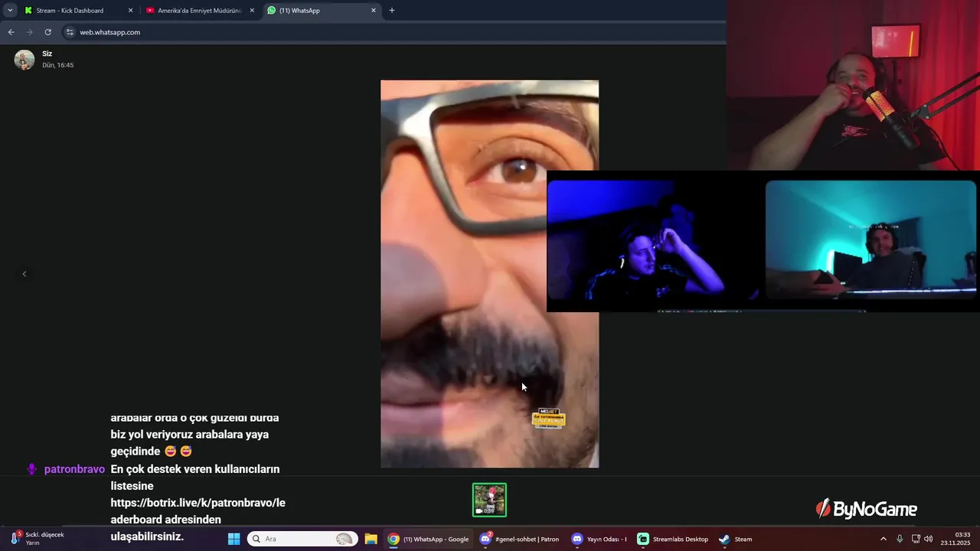Go back in browser history
Image resolution: width=980 pixels, height=551 pixels.
click(x=11, y=32)
